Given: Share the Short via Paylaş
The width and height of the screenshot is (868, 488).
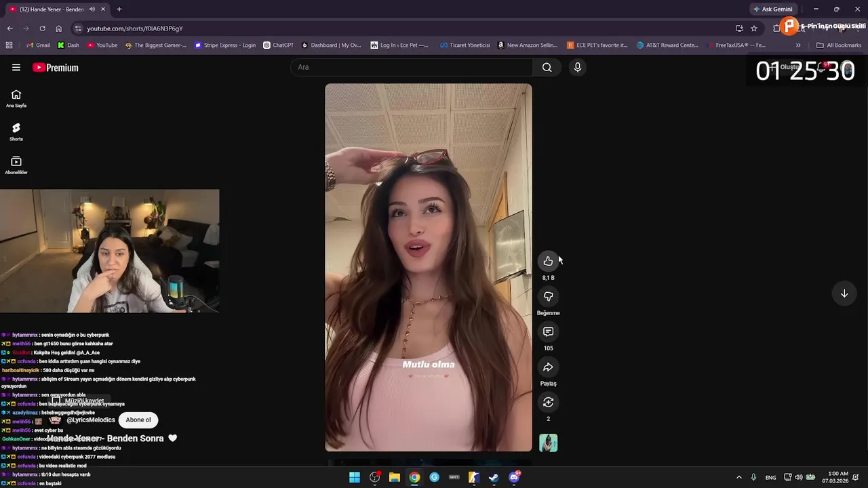Looking at the screenshot, I should point(548,367).
